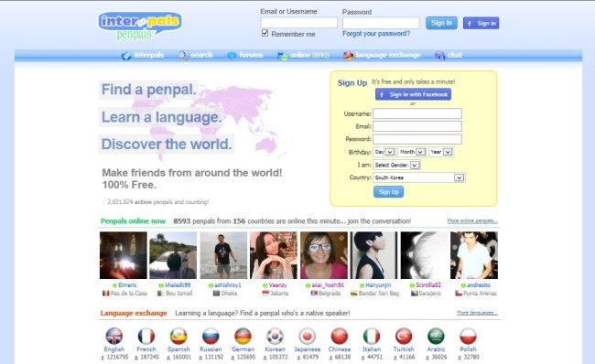
Task: Select the Turkish flag icon
Action: pos(404,336)
